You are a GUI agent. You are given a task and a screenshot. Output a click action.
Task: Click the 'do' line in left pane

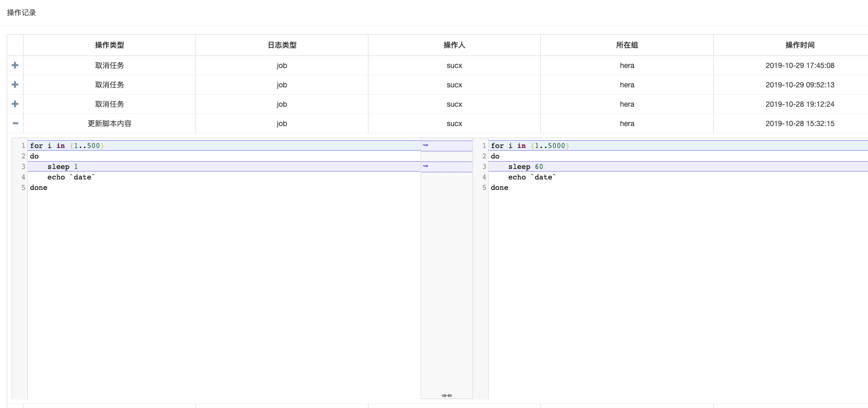point(34,156)
